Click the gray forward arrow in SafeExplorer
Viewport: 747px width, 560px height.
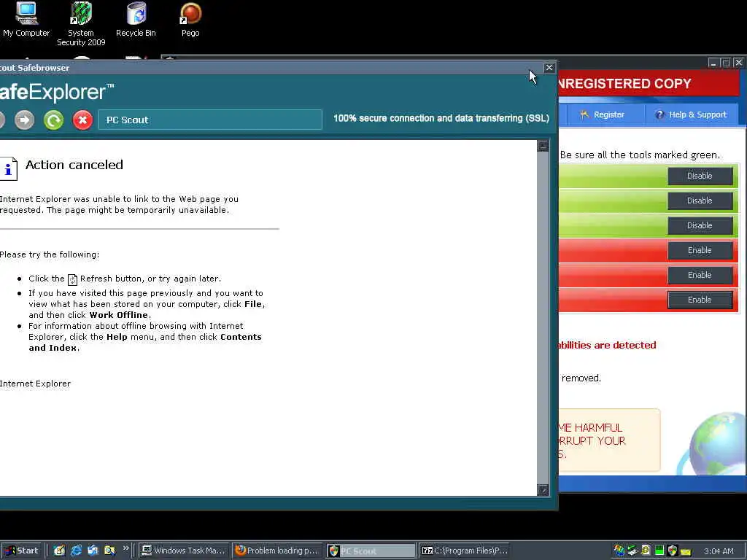25,120
